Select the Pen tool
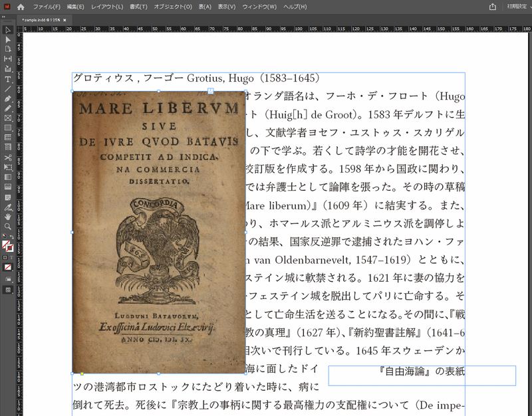This screenshot has height=416, width=532. tap(7, 98)
